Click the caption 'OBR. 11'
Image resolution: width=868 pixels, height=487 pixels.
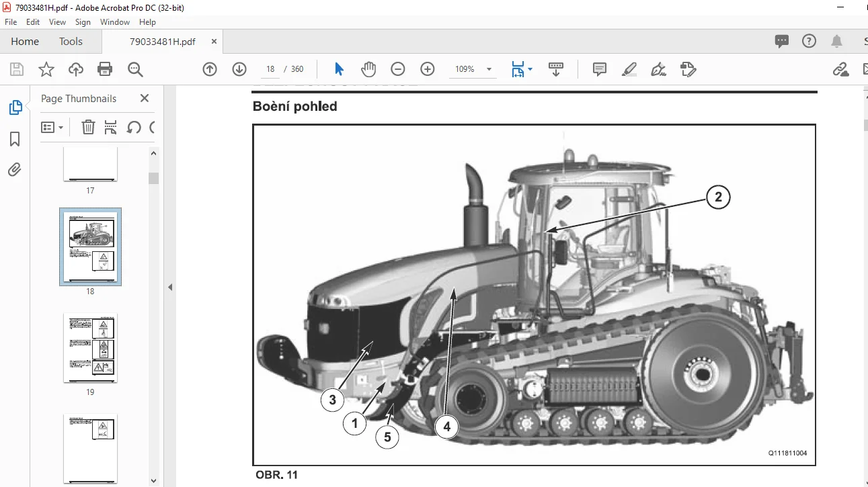pyautogui.click(x=276, y=475)
